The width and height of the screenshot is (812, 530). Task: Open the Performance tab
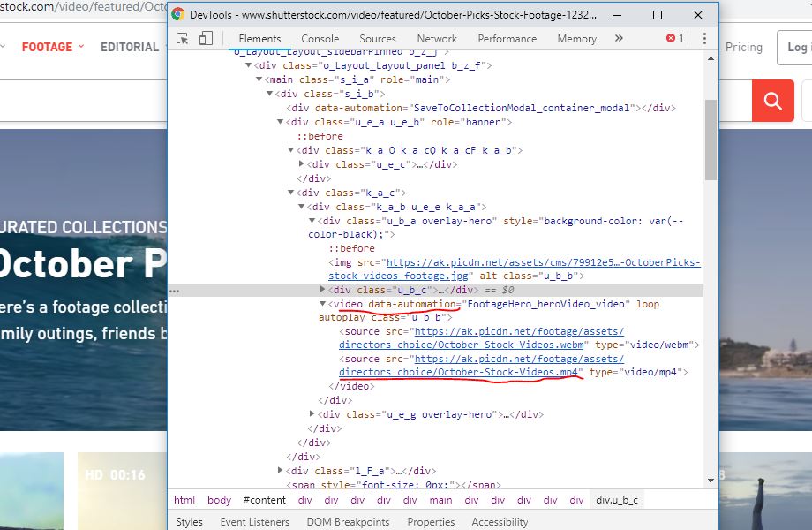pos(507,39)
